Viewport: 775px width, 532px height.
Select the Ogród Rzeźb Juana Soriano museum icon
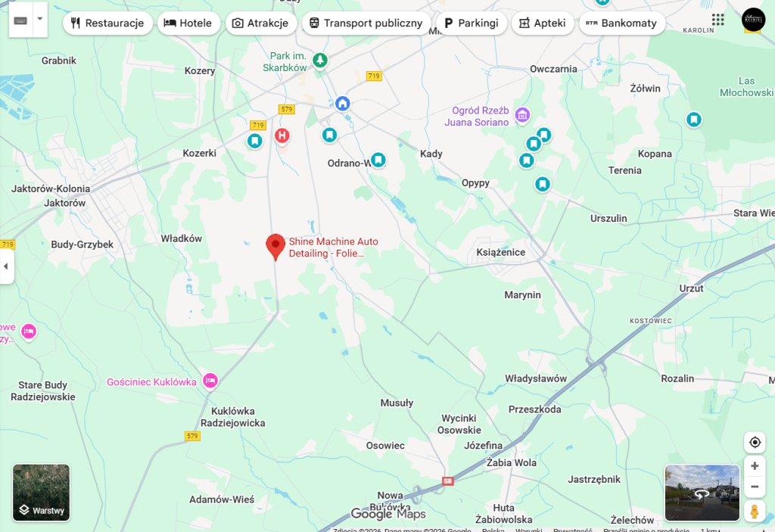pos(522,115)
